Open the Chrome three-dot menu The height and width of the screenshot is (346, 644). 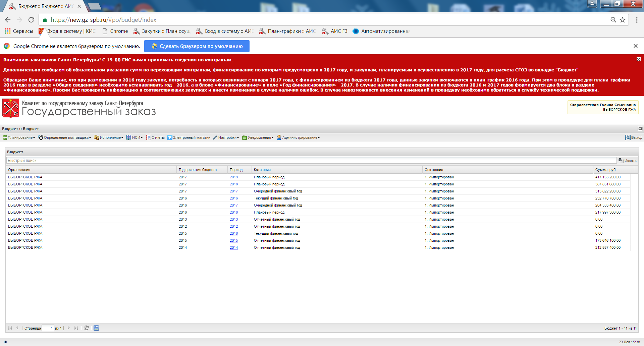[637, 20]
